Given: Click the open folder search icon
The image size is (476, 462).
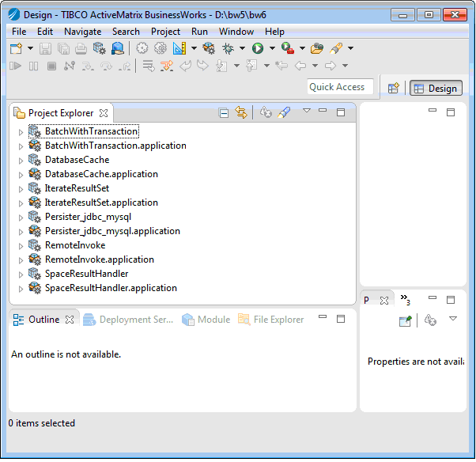Looking at the screenshot, I should click(316, 48).
